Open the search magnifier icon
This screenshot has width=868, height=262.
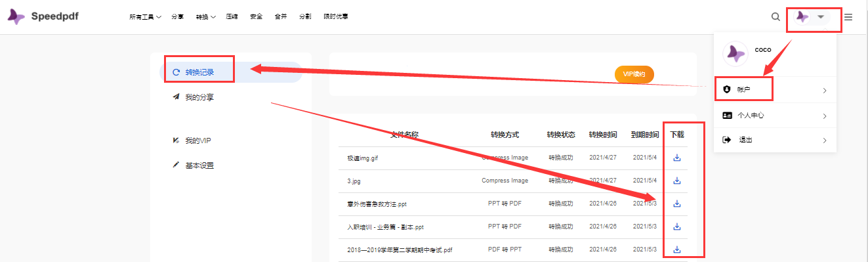(x=775, y=17)
